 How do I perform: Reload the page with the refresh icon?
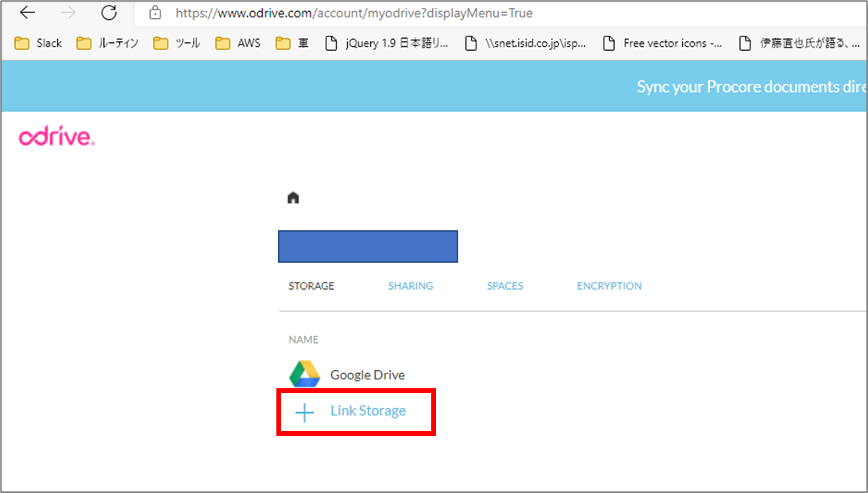(x=109, y=12)
